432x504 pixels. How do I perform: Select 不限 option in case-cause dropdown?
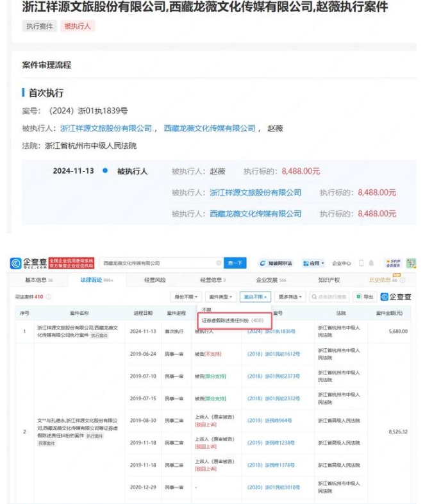206,310
